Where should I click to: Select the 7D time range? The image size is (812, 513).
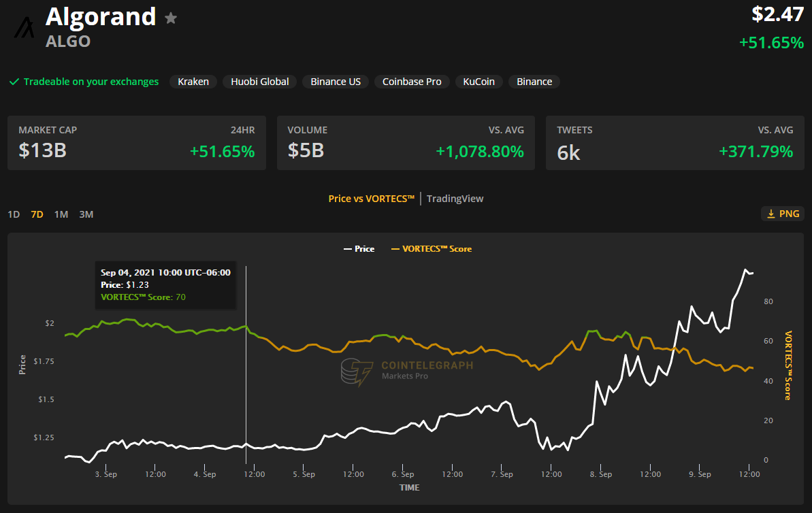point(37,214)
